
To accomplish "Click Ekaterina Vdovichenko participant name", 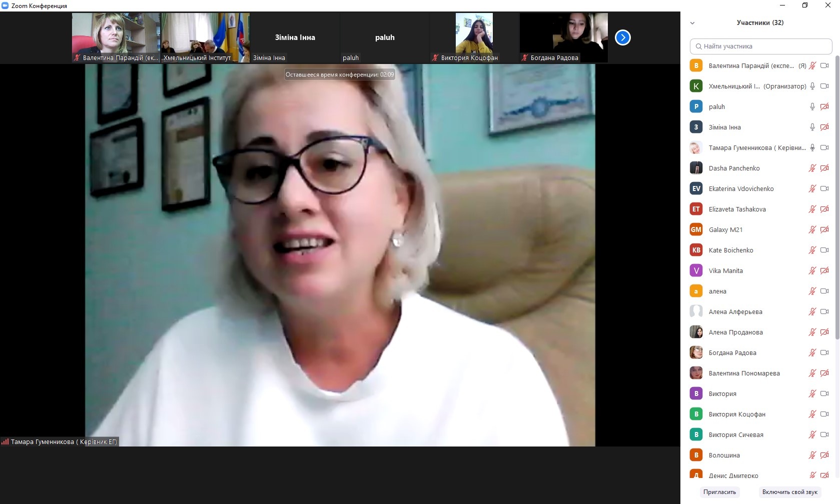I will (x=741, y=188).
